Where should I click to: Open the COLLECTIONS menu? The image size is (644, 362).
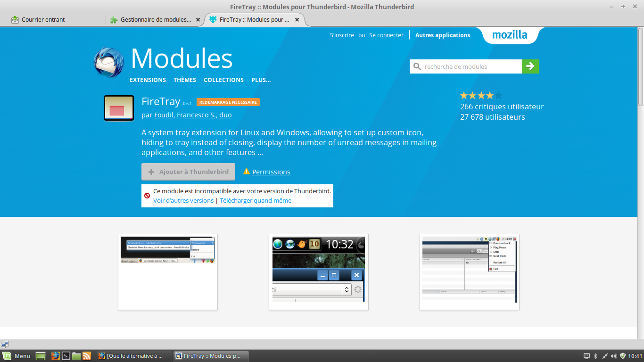click(224, 80)
